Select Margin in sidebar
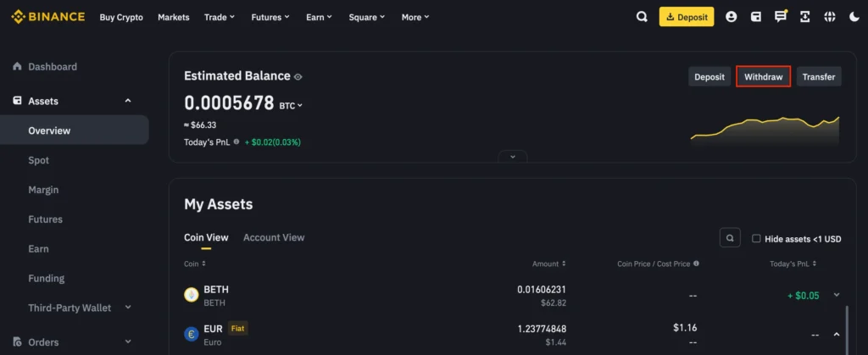This screenshot has width=868, height=355. coord(43,190)
